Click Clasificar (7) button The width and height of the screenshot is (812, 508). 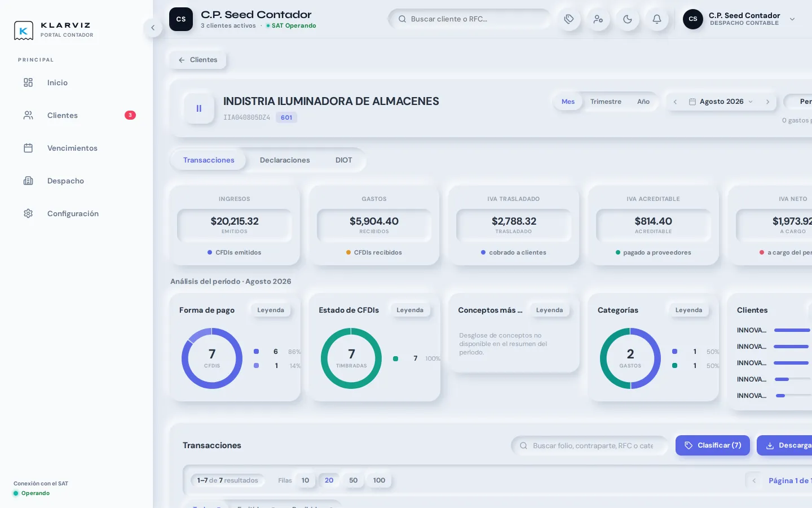[713, 445]
